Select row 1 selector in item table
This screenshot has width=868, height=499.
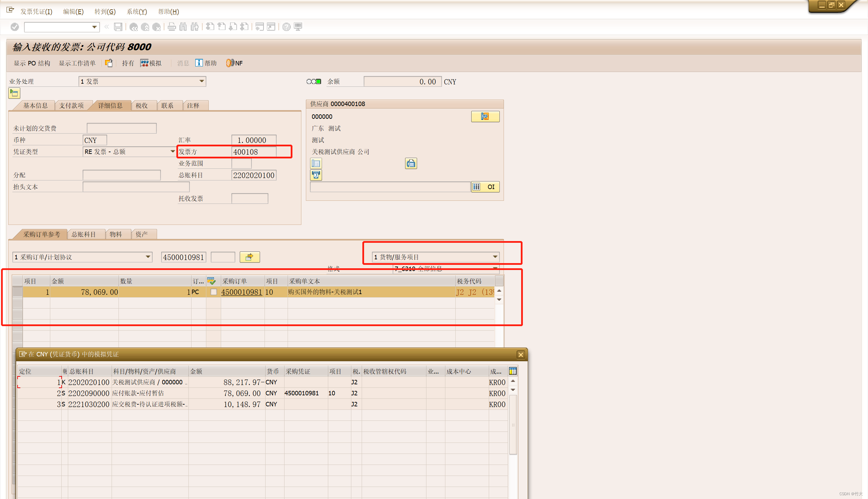pos(18,292)
